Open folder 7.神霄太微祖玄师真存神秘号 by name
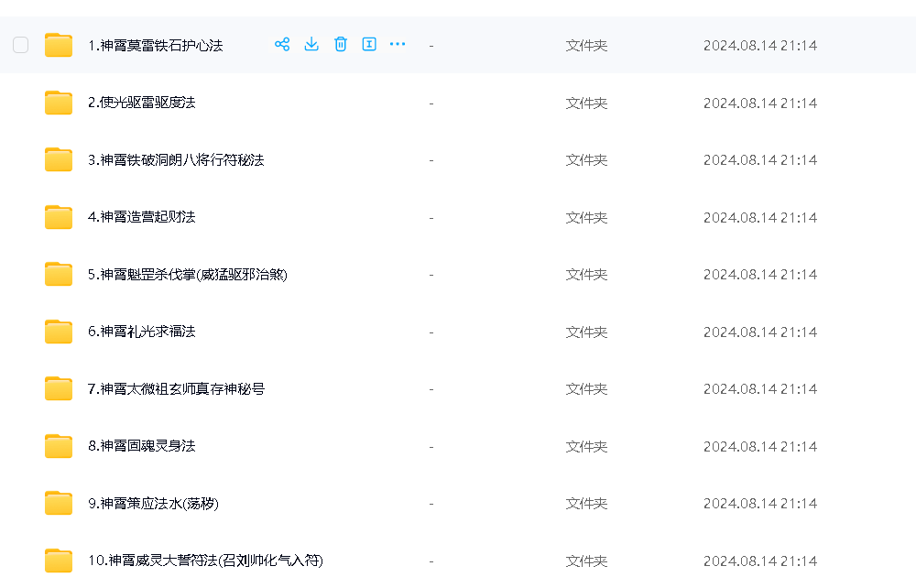The image size is (916, 588). coord(176,389)
